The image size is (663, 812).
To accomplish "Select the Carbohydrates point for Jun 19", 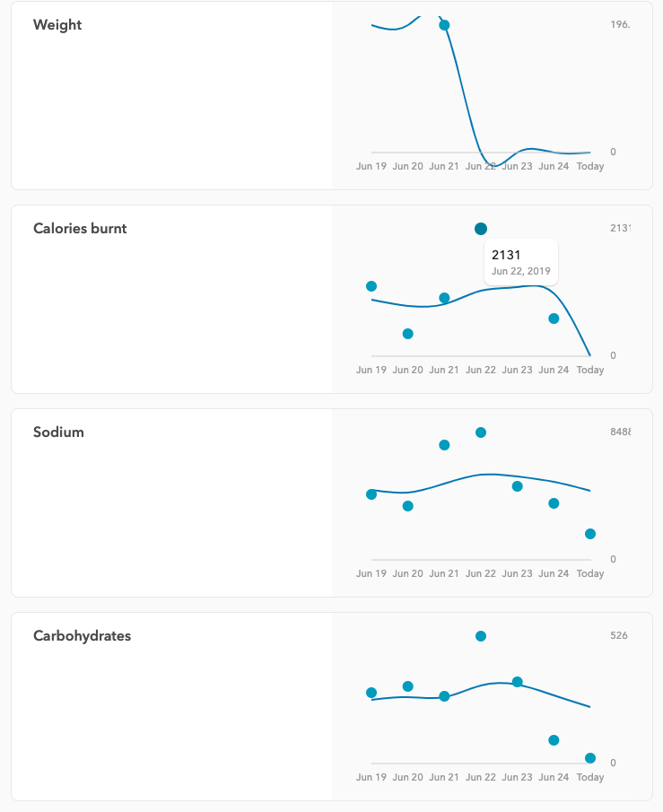I will (371, 693).
